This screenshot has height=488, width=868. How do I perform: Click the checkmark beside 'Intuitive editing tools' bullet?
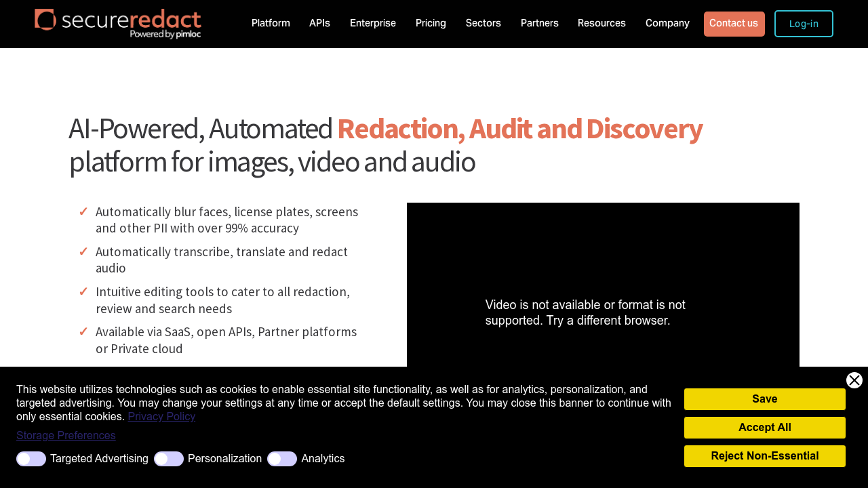(x=82, y=291)
